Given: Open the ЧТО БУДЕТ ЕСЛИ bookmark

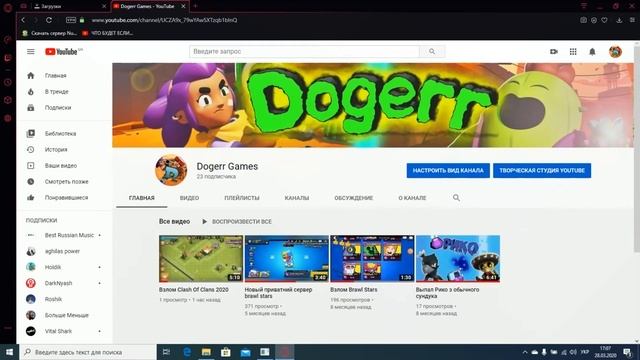Looking at the screenshot, I should pyautogui.click(x=108, y=33).
